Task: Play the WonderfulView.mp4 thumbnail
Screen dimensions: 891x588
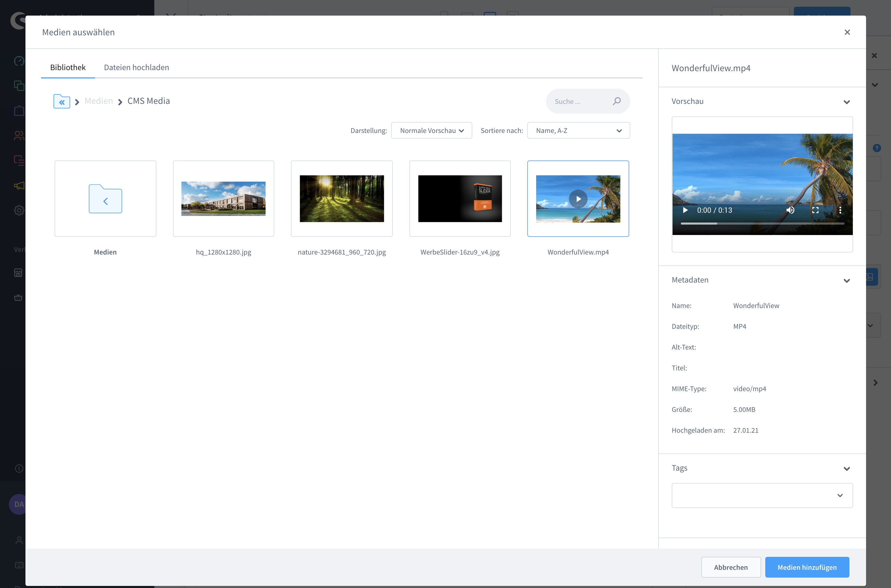Action: coord(578,199)
